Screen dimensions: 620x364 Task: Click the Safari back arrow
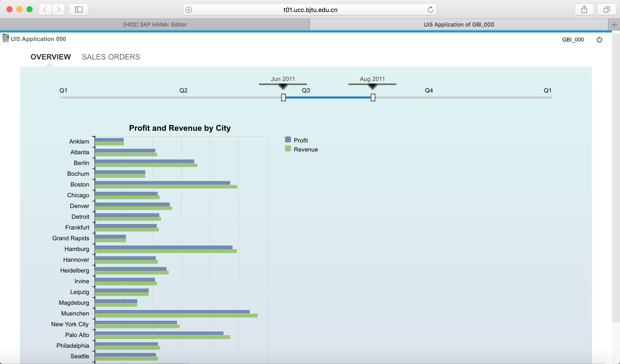45,9
